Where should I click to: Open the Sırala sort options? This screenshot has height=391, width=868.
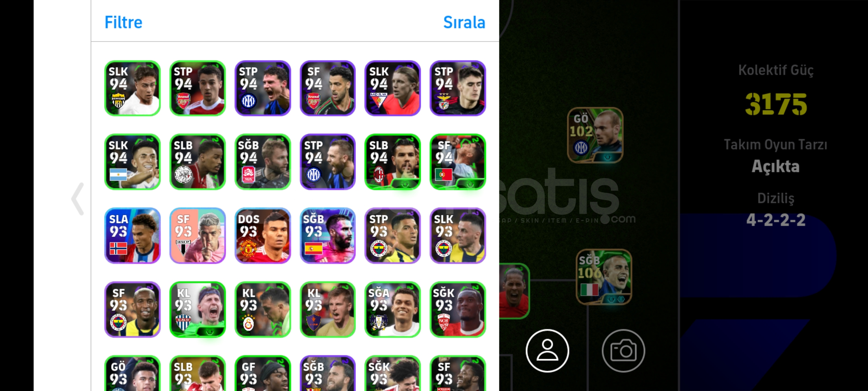[x=464, y=22]
